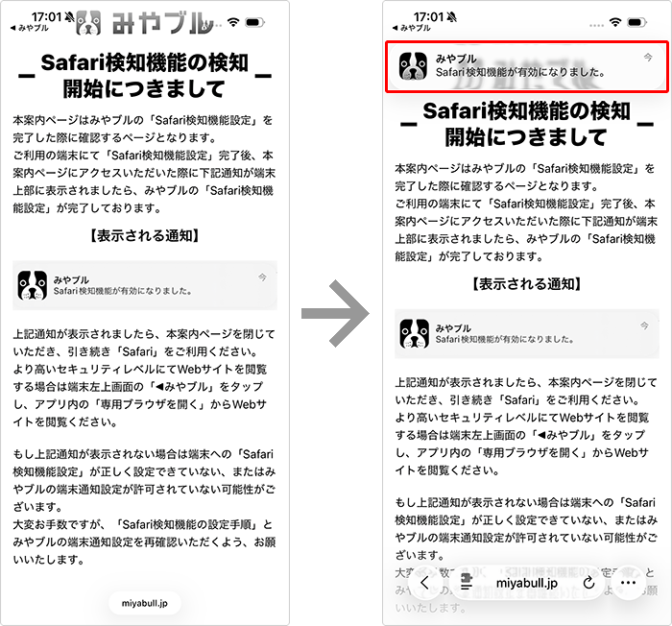Tap battery indicator in left phone
The height and width of the screenshot is (626, 672).
point(255,22)
